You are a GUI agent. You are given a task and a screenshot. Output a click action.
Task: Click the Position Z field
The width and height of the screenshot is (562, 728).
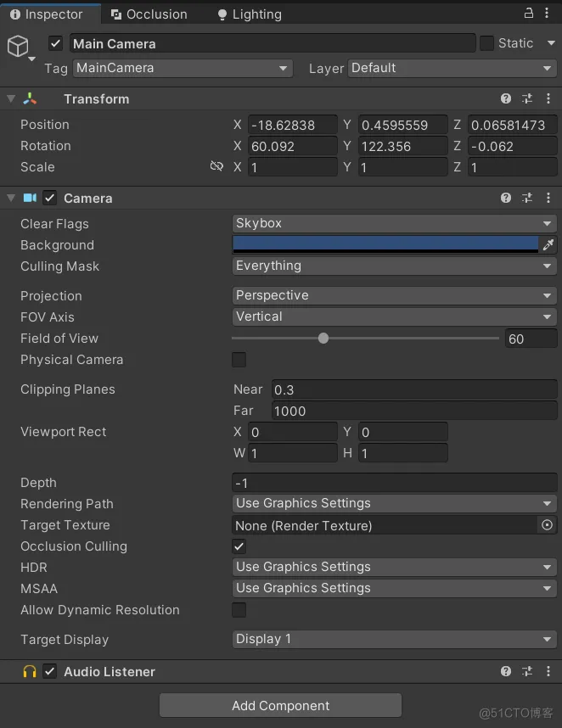coord(512,125)
